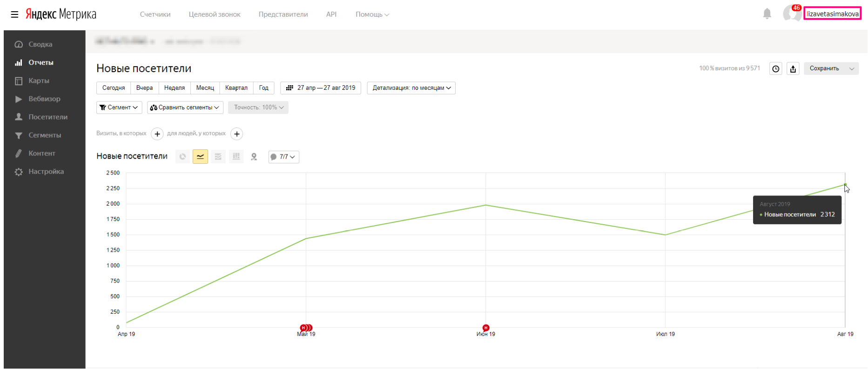Viewport: 868px width, 370px height.
Task: Click the Настройка gear icon in the sidebar
Action: click(x=19, y=172)
